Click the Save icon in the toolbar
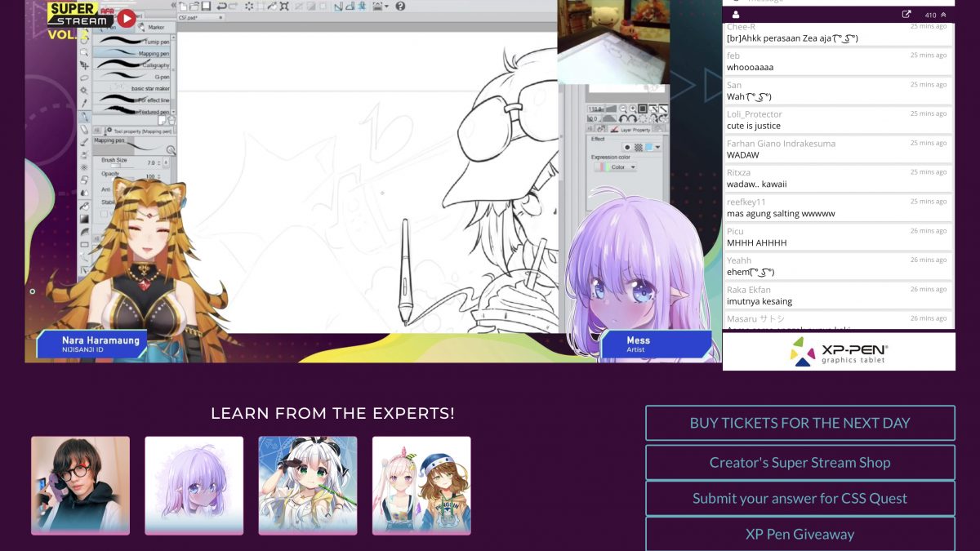This screenshot has width=980, height=551. (x=207, y=7)
